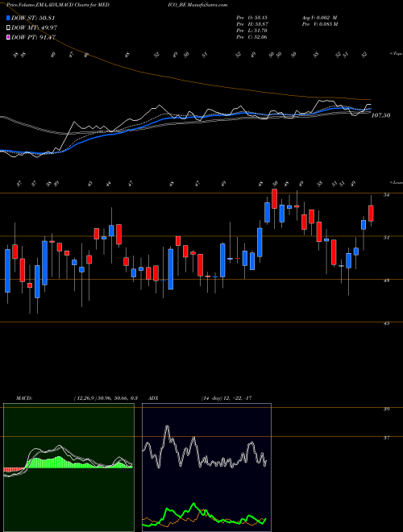The width and height of the screenshot is (403, 532).
Task: Click the ADX parameters '(14 day) 12, -22, -17'
Action: pos(226,398)
